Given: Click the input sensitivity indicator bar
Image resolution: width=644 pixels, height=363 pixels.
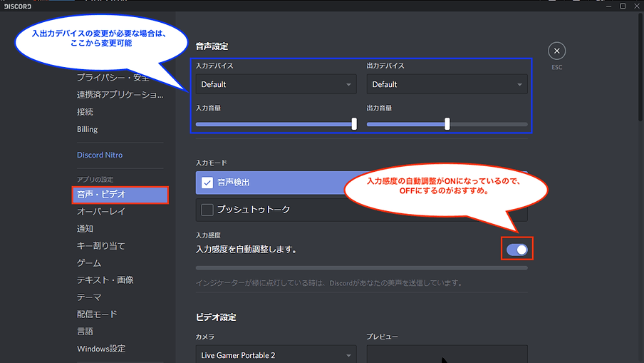Looking at the screenshot, I should pos(361,268).
